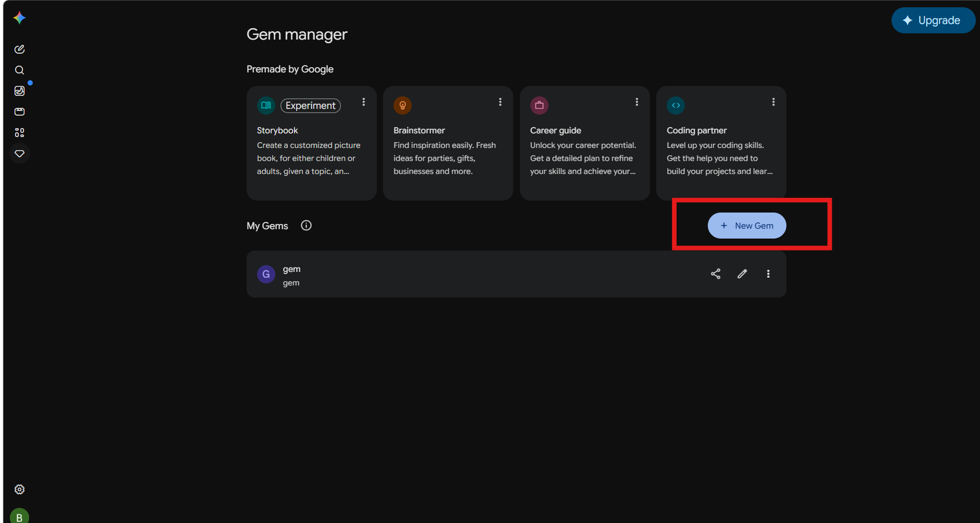Image resolution: width=980 pixels, height=523 pixels.
Task: Click the Brainstormer description text
Action: (x=444, y=158)
